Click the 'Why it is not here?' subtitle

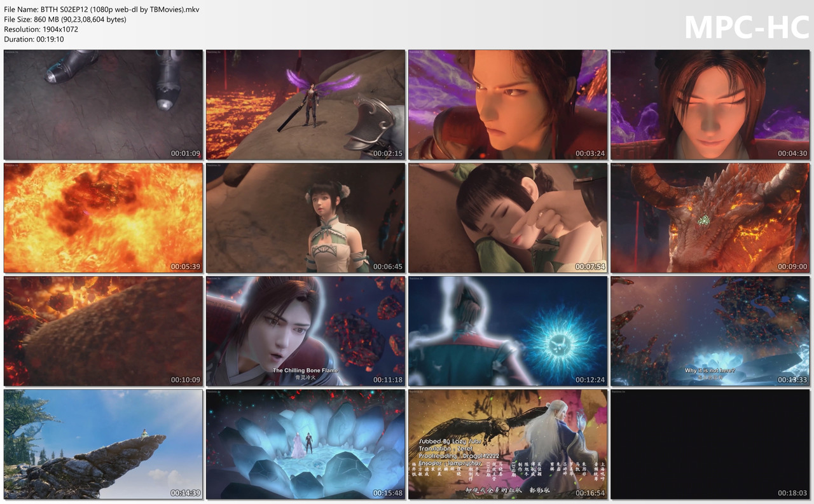pos(710,371)
